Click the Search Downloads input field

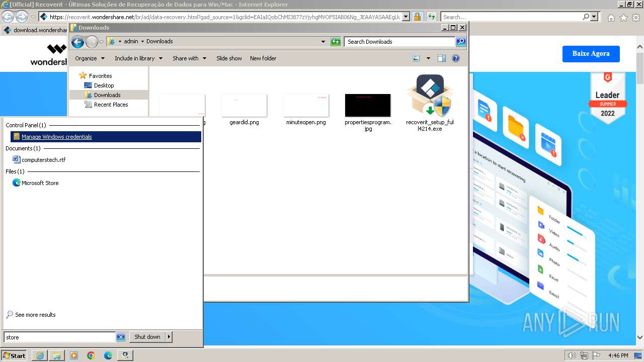pyautogui.click(x=400, y=42)
